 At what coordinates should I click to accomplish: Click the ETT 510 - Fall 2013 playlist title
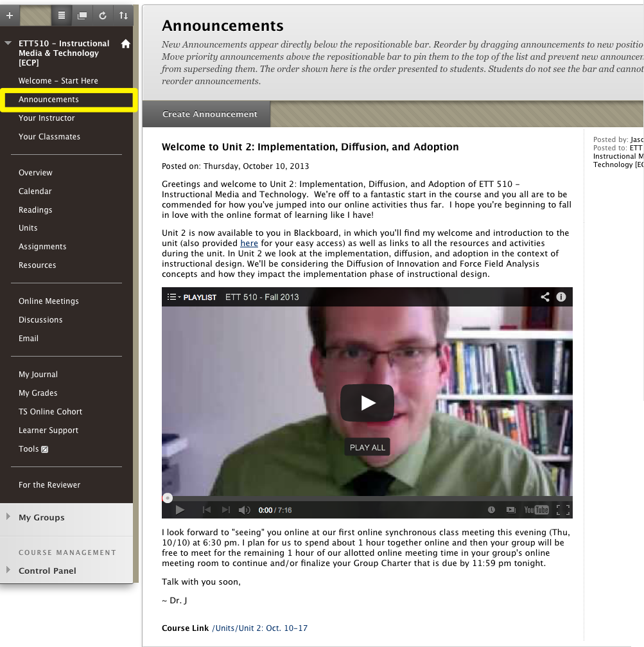pyautogui.click(x=262, y=297)
